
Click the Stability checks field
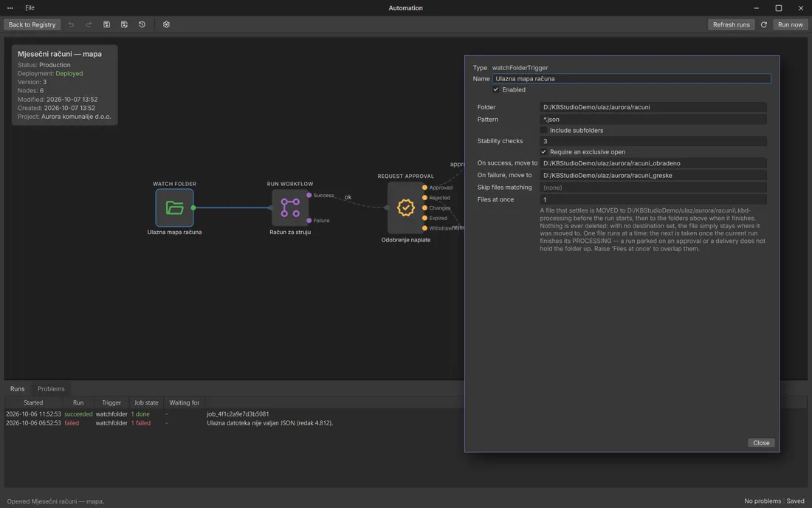[x=653, y=141]
